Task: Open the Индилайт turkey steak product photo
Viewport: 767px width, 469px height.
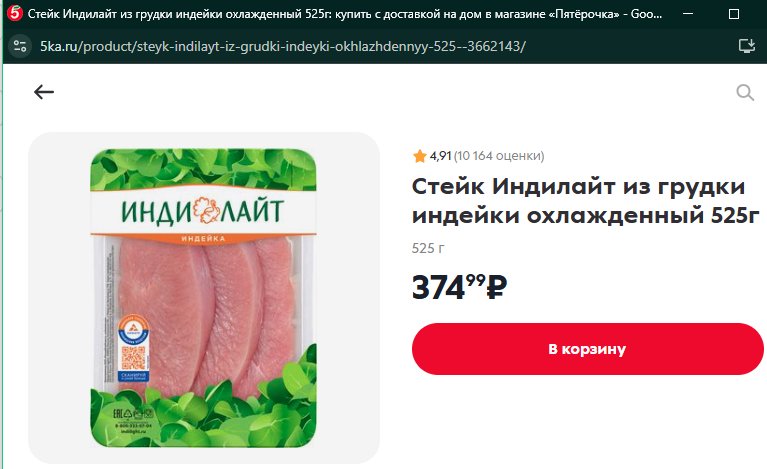Action: [203, 298]
